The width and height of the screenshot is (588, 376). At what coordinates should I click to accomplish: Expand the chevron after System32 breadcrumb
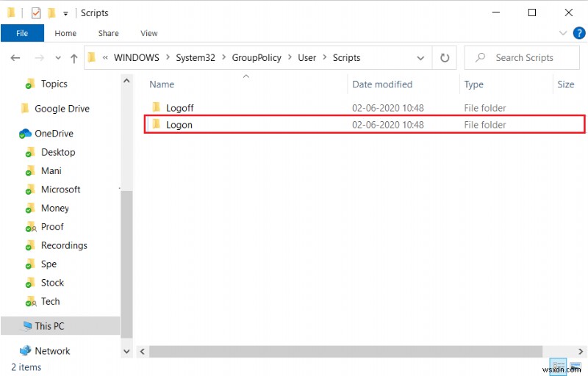(x=224, y=57)
